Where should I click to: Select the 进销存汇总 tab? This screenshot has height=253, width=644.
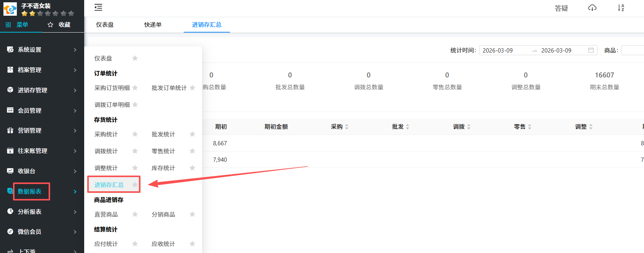tap(207, 25)
